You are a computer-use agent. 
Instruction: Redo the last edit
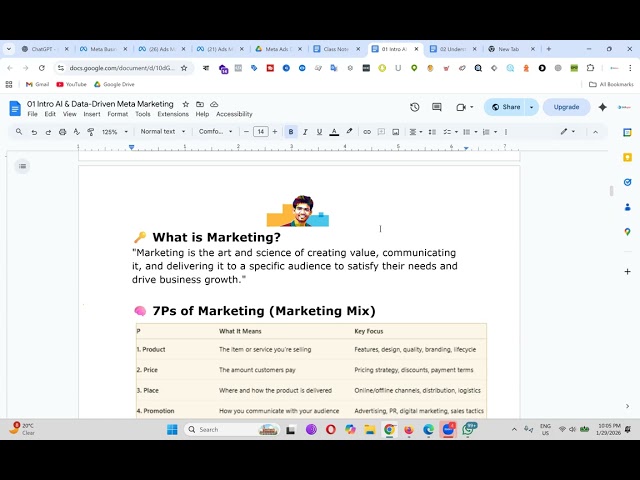click(48, 132)
